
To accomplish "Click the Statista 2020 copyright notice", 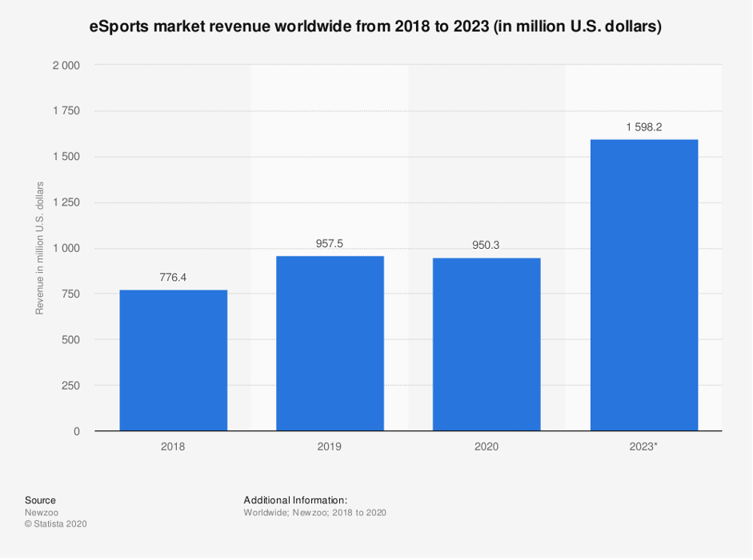I will coord(57,525).
